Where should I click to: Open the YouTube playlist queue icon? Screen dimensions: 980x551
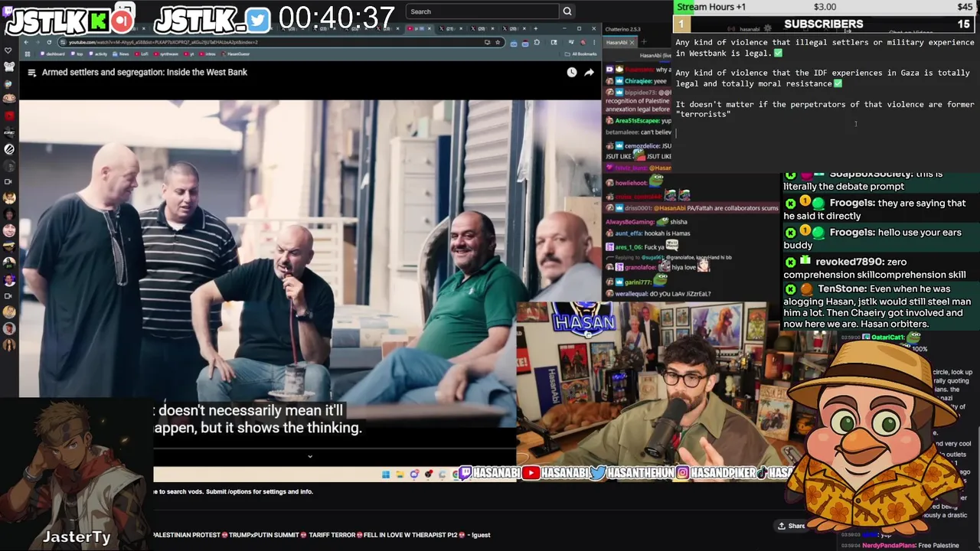point(32,73)
